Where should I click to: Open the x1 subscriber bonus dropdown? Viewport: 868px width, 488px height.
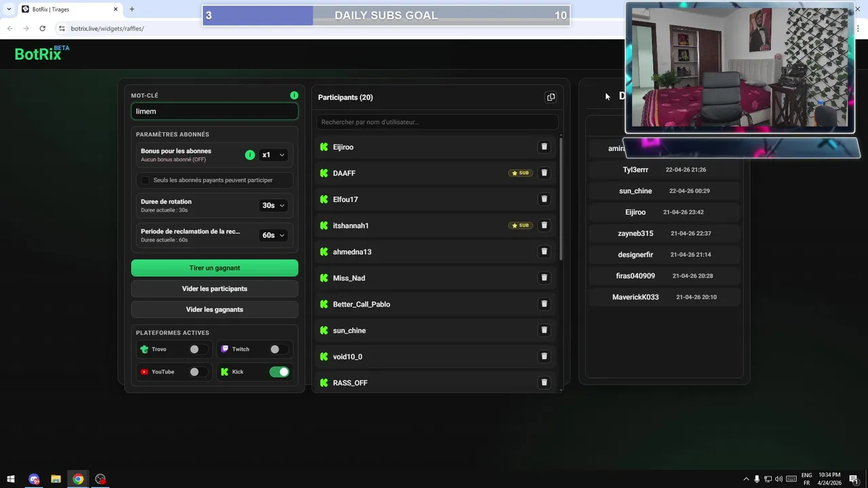pyautogui.click(x=273, y=155)
